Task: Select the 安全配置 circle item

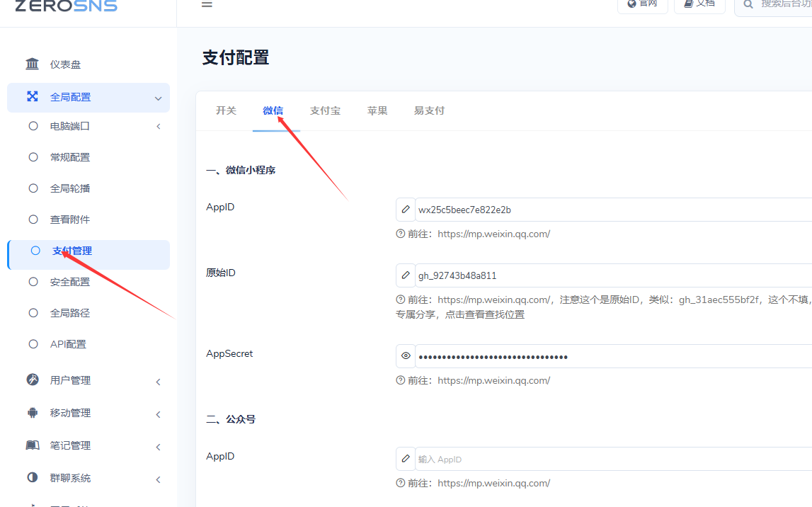Action: tap(33, 282)
